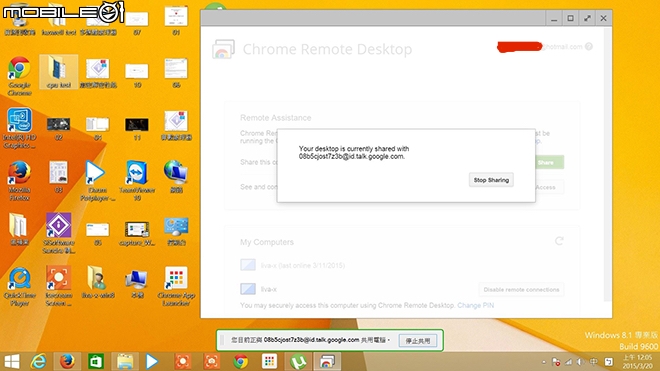Select the desktop file named 03
660x371 pixels.
coord(59,176)
